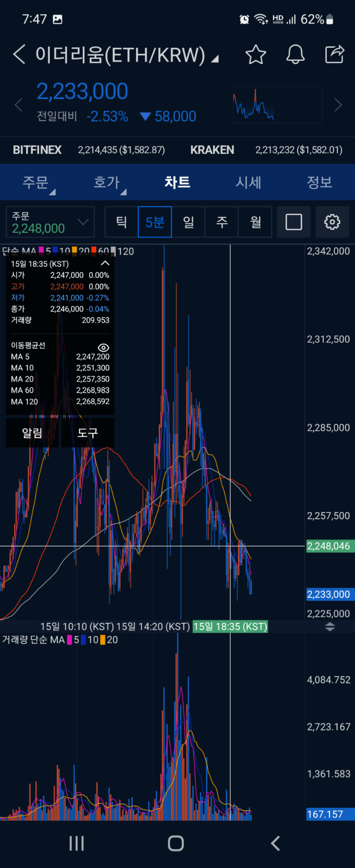Image resolution: width=355 pixels, height=868 pixels.
Task: Tap the gray MA 120 color swatch
Action: pos(113,251)
